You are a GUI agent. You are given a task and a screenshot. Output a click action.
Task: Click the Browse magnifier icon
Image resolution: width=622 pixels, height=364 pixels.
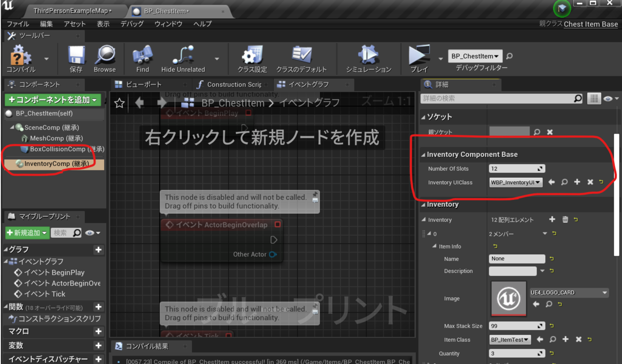click(105, 56)
